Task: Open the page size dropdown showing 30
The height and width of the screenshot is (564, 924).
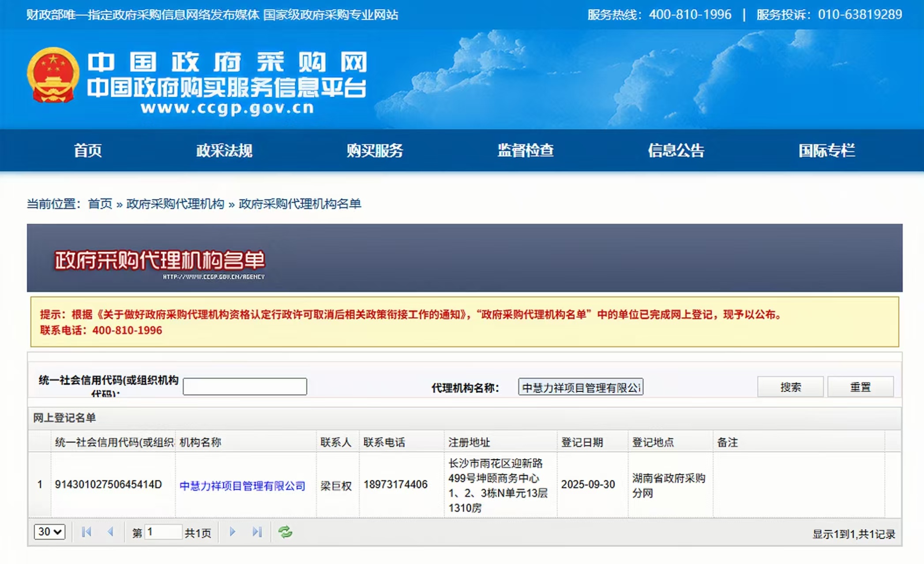Action: click(x=49, y=532)
